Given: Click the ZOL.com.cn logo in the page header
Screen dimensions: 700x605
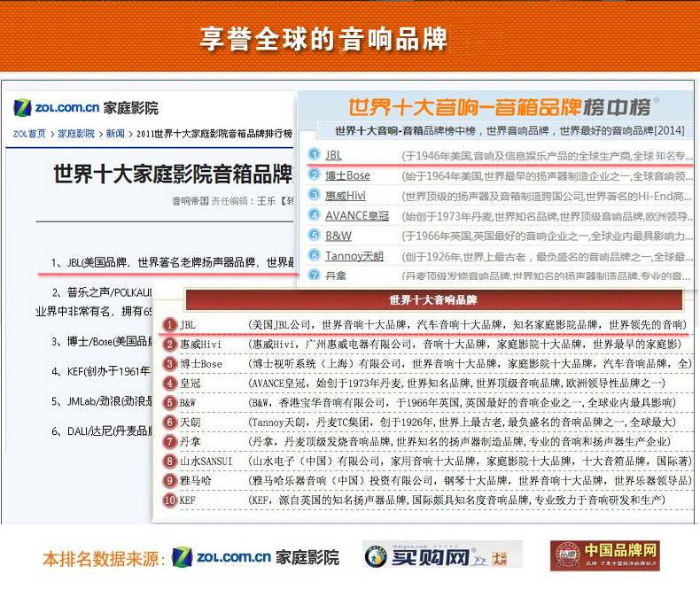Looking at the screenshot, I should point(86,107).
